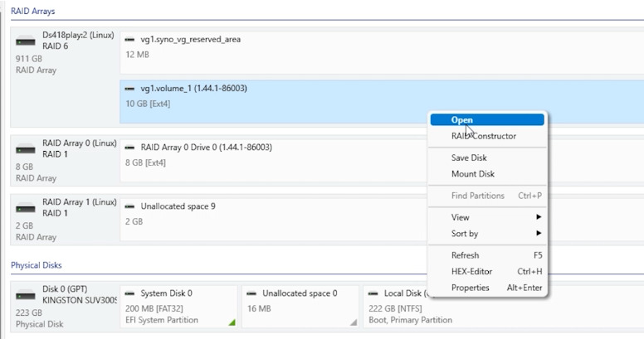Image resolution: width=644 pixels, height=339 pixels.
Task: Click the 911 GB size text
Action: [29, 59]
